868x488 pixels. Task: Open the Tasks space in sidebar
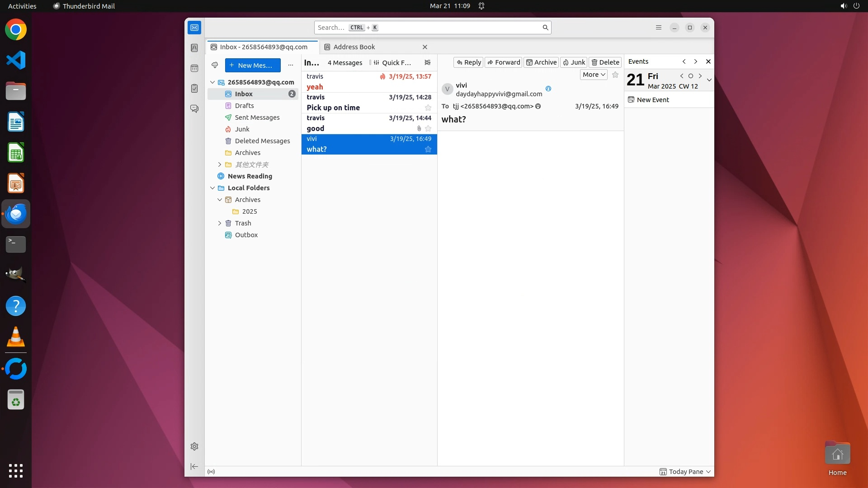tap(194, 89)
